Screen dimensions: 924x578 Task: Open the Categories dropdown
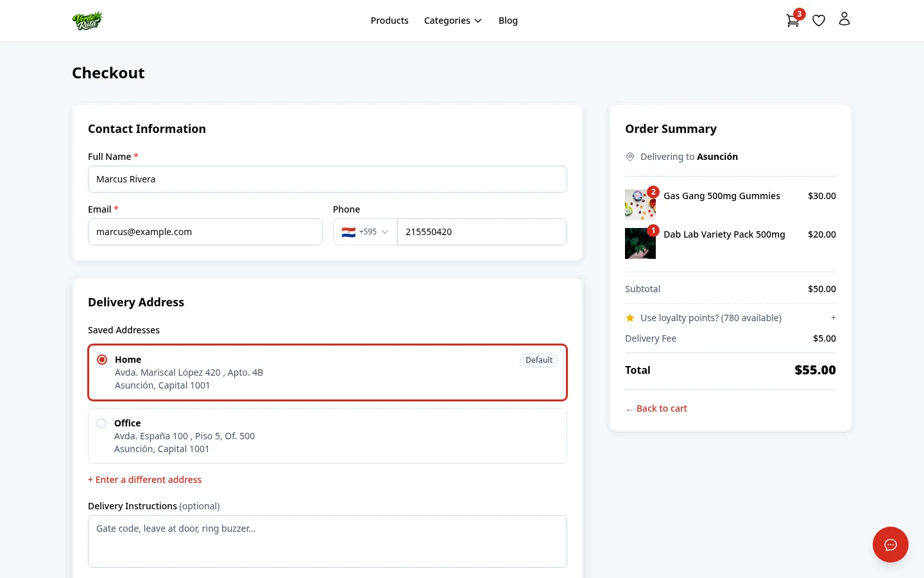(x=453, y=20)
